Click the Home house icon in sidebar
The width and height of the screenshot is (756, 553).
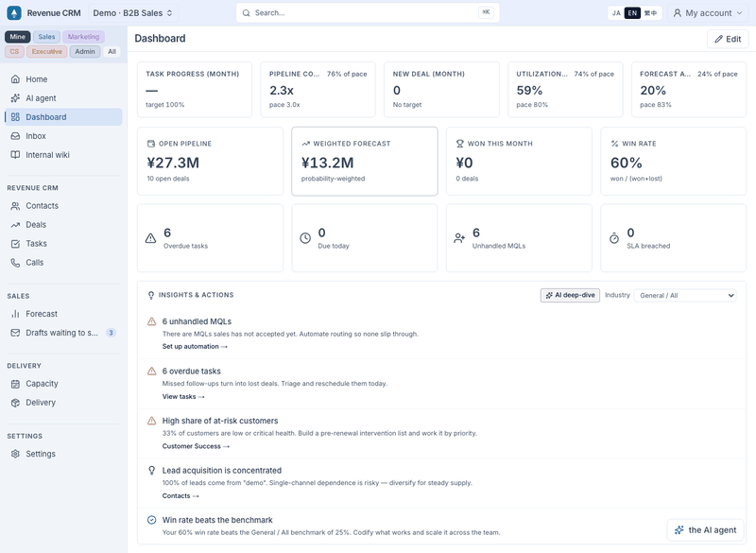click(15, 79)
